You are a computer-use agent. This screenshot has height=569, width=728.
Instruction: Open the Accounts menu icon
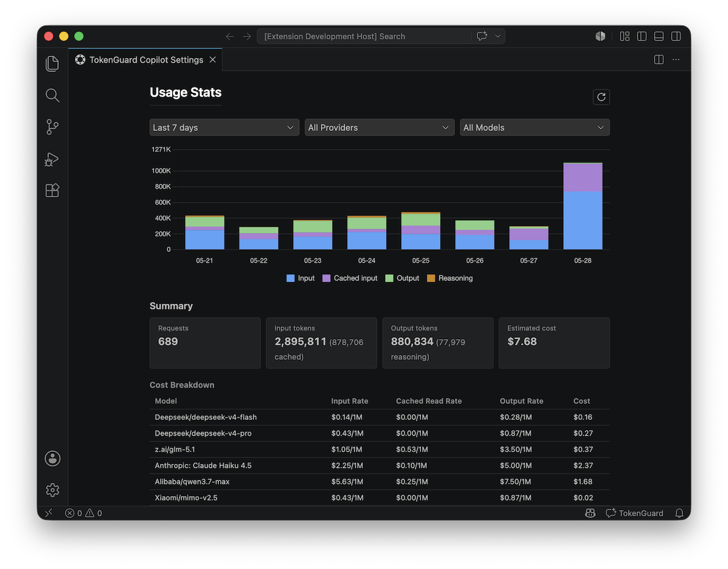[x=52, y=459]
